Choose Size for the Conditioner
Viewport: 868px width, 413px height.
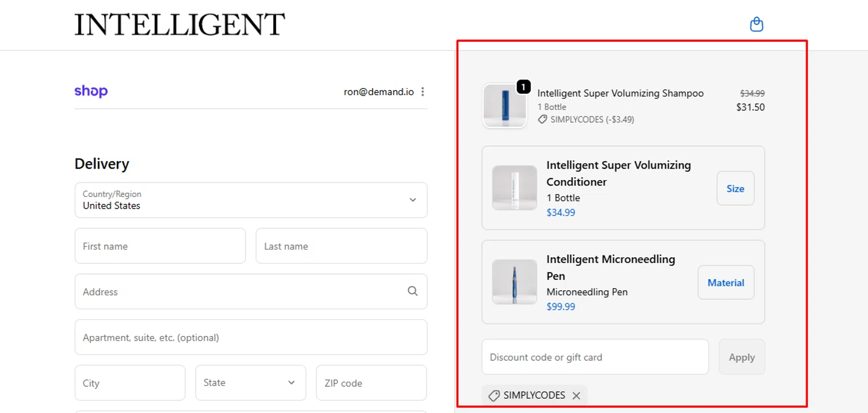point(735,188)
